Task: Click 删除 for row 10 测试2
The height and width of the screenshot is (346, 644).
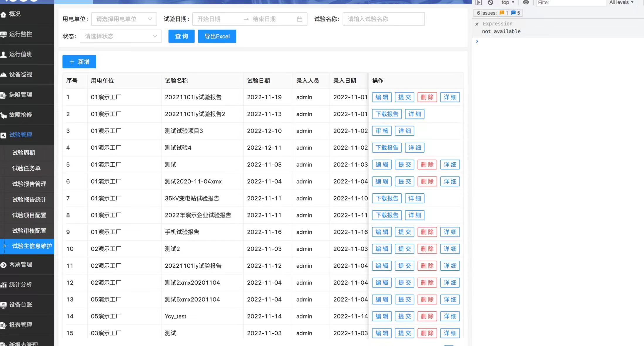Action: [427, 249]
